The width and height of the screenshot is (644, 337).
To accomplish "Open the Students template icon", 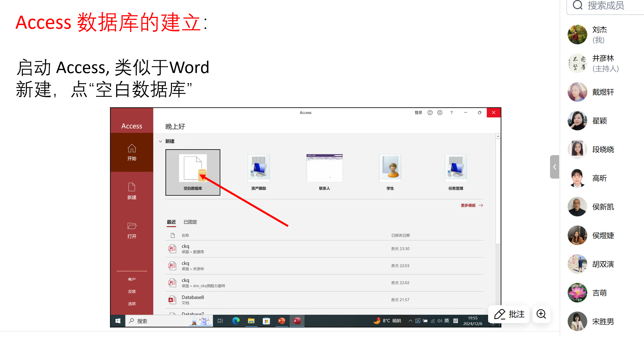I will click(390, 168).
